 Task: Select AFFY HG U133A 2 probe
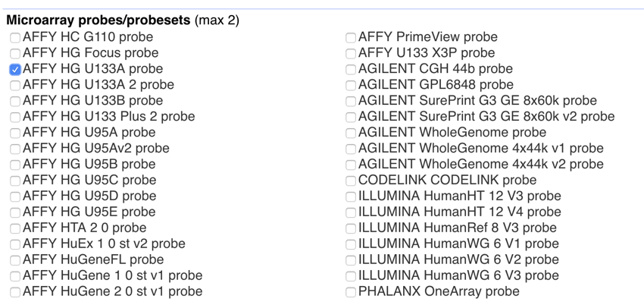point(15,85)
